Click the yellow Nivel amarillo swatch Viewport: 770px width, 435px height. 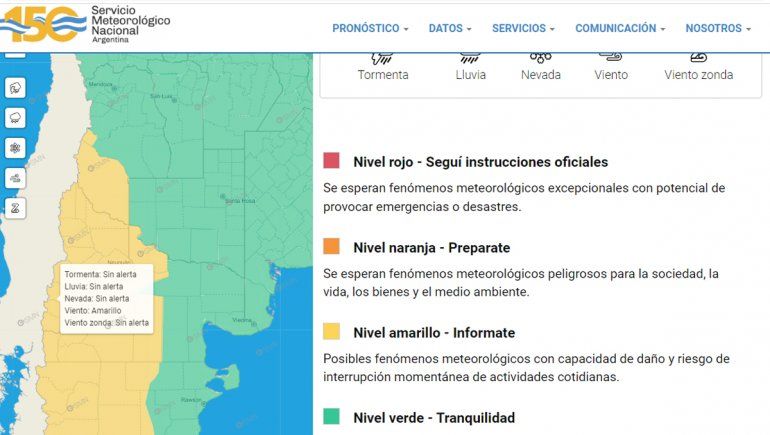[x=332, y=332]
